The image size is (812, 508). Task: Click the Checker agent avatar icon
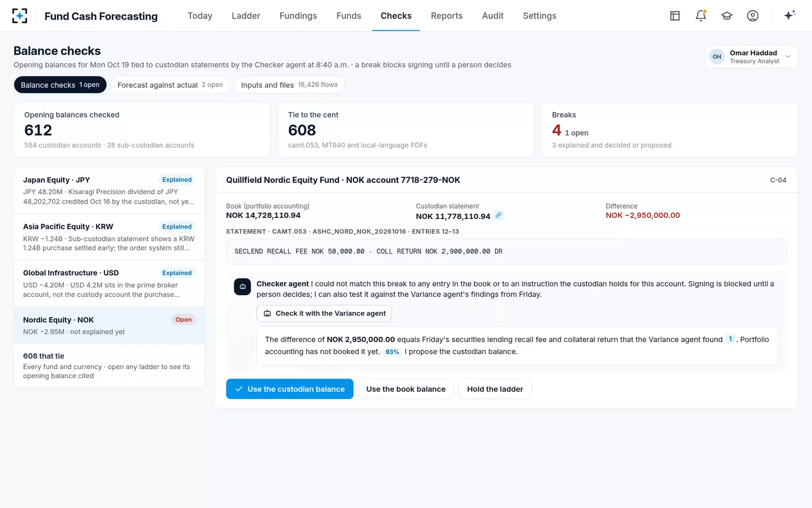point(242,287)
